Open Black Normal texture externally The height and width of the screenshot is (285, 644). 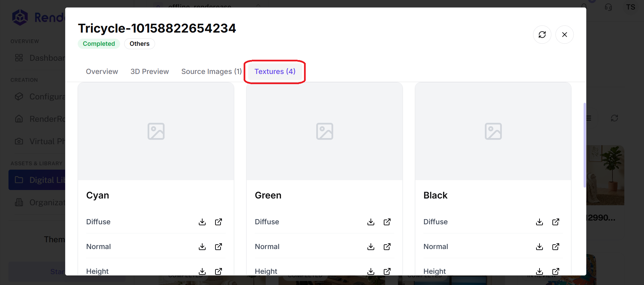(x=556, y=247)
